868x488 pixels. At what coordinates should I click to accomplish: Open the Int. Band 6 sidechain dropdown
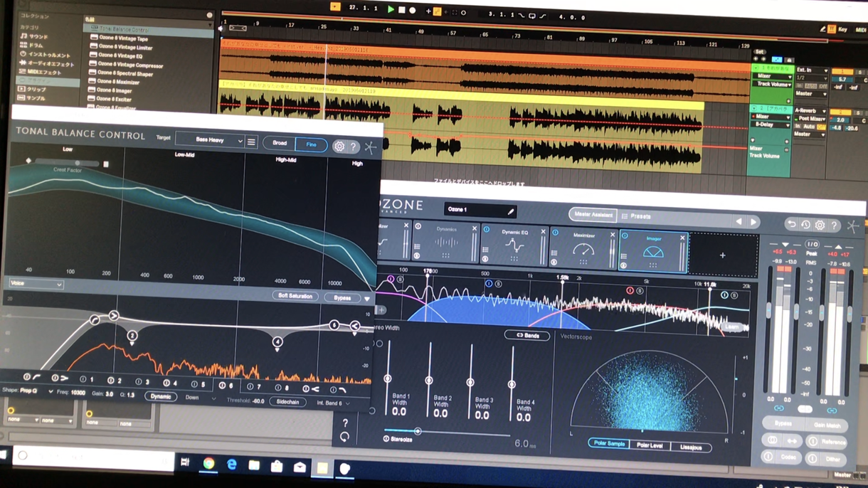tap(334, 403)
